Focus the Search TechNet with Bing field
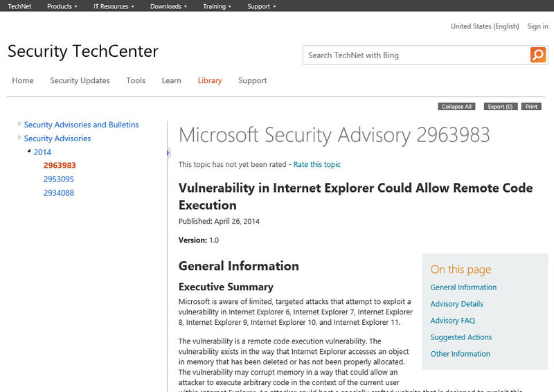The image size is (554, 392). pyautogui.click(x=415, y=55)
